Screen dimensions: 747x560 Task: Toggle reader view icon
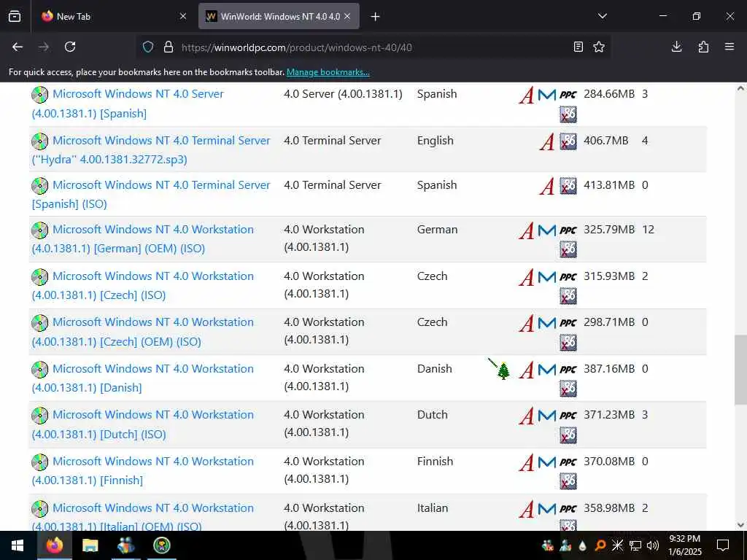[x=578, y=47]
